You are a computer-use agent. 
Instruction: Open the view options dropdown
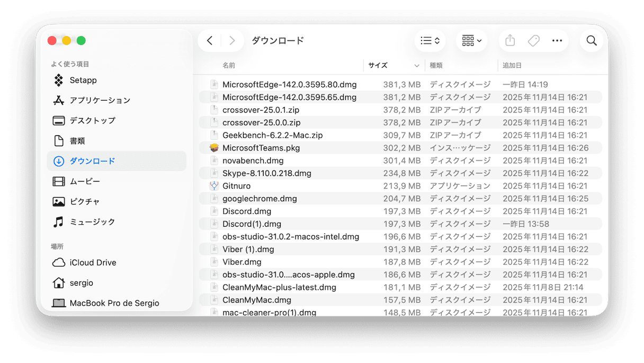click(430, 40)
